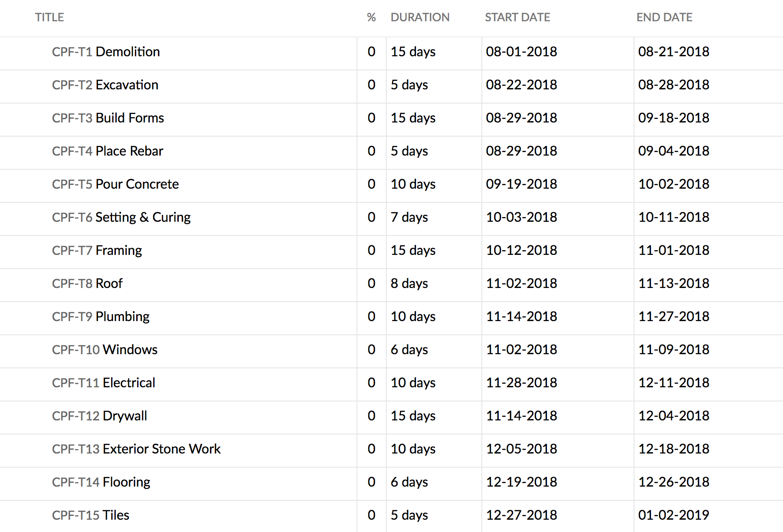Select the CPF-T3 Build Forms task
Screen dimensions: 783x532
tap(108, 118)
